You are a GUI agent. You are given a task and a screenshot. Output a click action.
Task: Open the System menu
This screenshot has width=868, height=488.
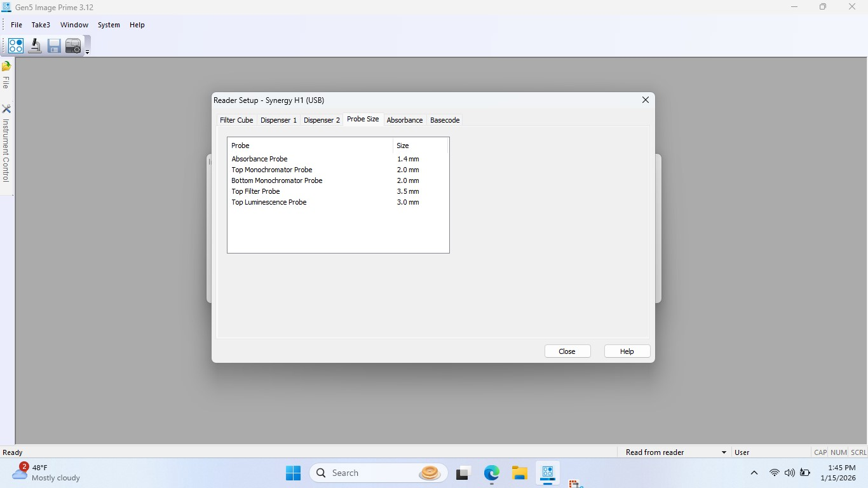tap(109, 25)
